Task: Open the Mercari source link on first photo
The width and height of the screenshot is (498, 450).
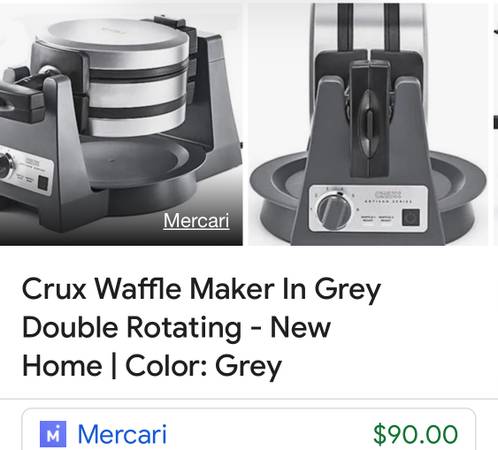Action: (196, 221)
